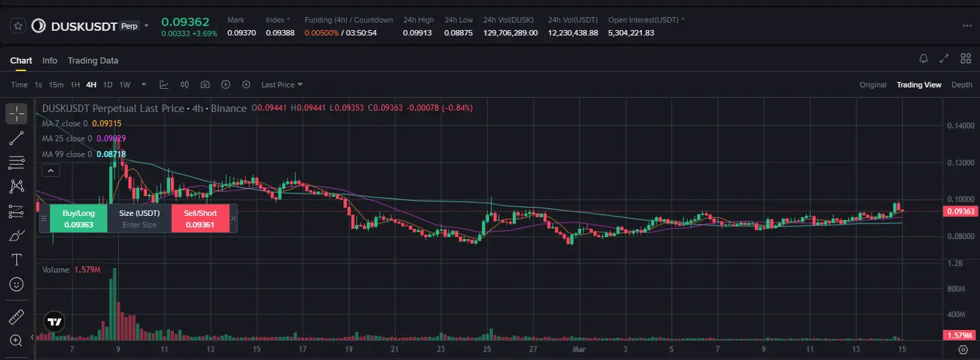Viewport: 980px width, 360px height.
Task: Select the Text annotation tool
Action: pos(16,260)
